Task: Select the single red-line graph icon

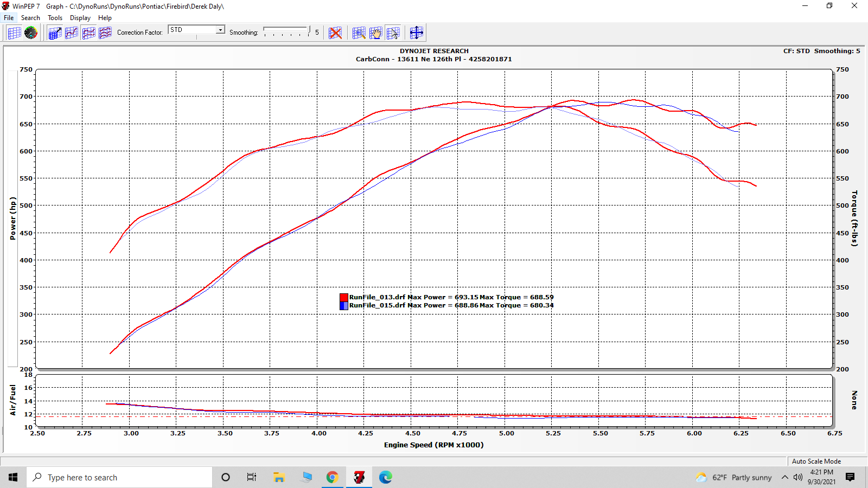Action: point(72,33)
